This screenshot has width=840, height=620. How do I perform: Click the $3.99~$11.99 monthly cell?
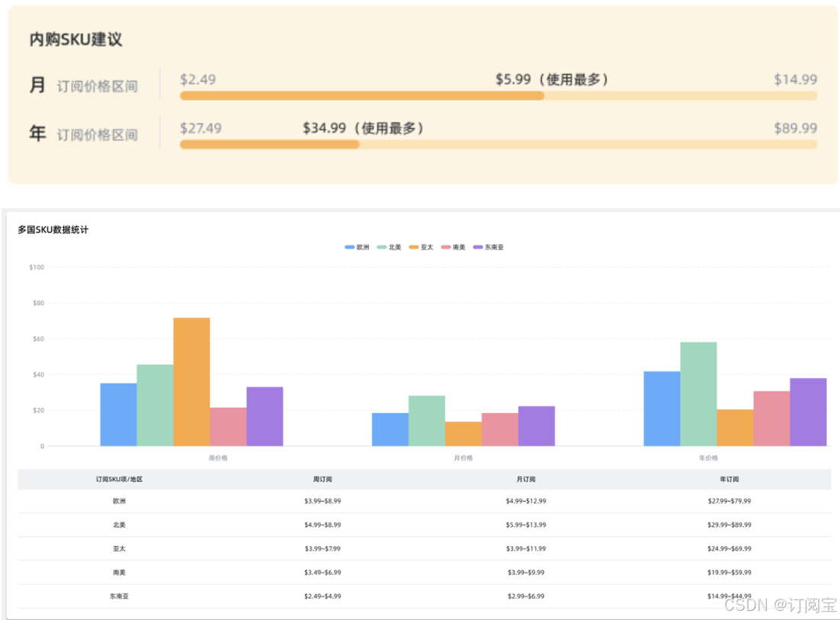point(525,549)
